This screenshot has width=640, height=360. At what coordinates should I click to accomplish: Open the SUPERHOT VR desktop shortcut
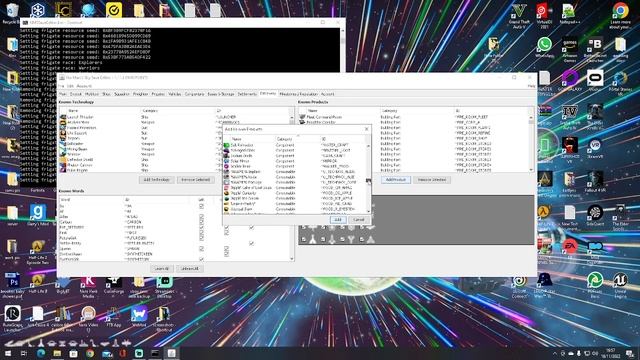point(570,145)
